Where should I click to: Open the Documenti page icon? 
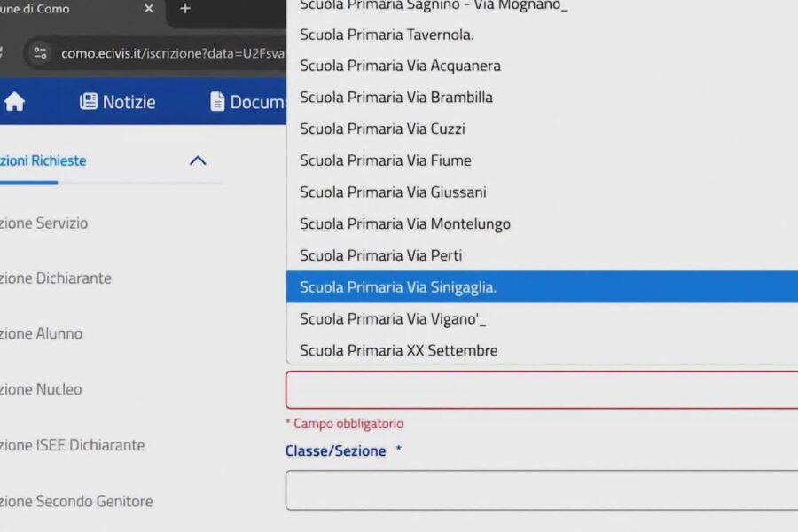(x=217, y=101)
